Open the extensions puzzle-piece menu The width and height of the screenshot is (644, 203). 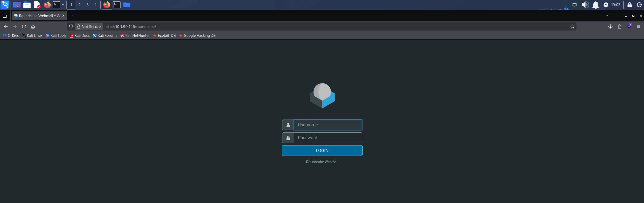tap(620, 26)
